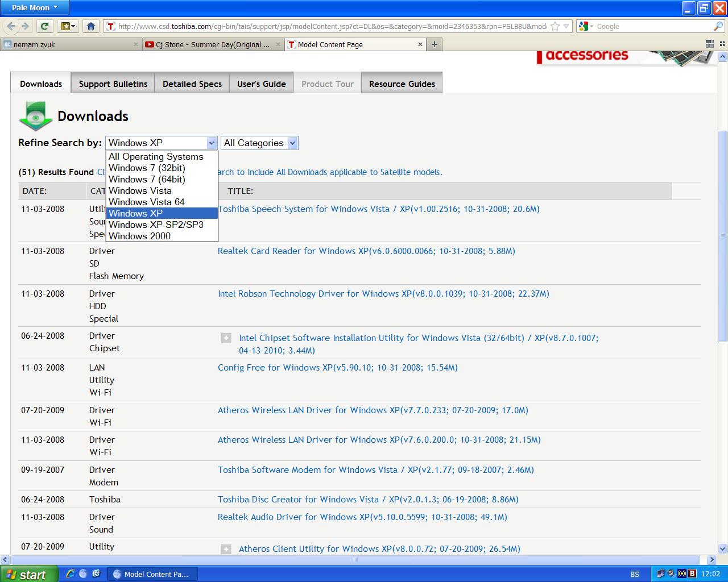The image size is (728, 582).
Task: Bookmark this page with the star icon
Action: click(x=555, y=26)
